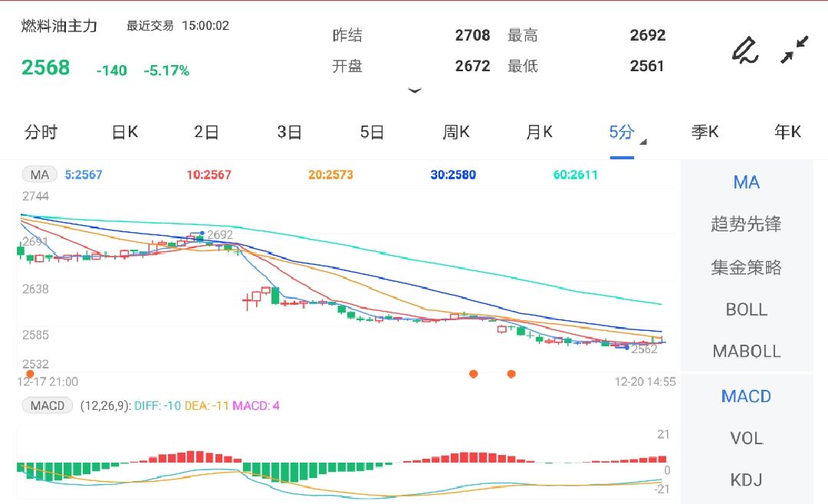Tap the collapse fullscreen arrows icon
This screenshot has height=504, width=828.
(794, 50)
